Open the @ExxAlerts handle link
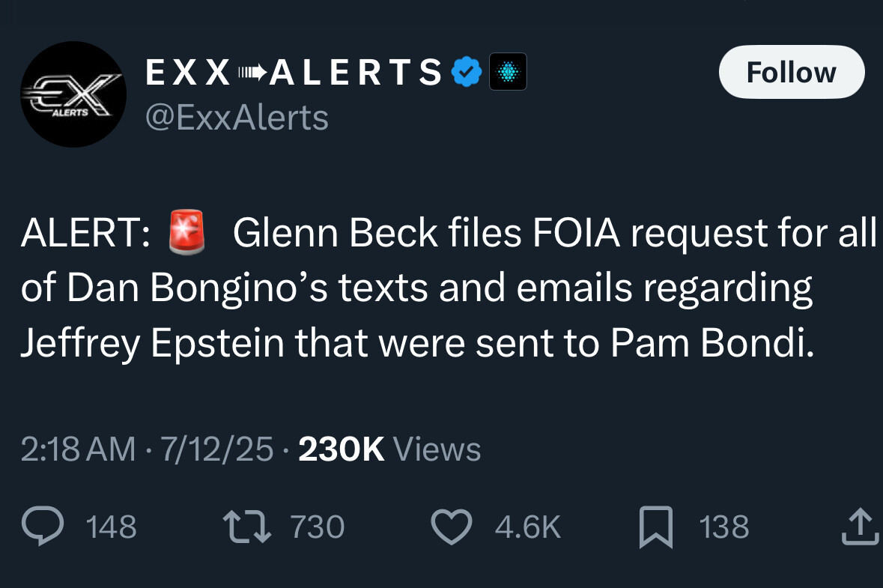The image size is (883, 588). click(x=236, y=118)
